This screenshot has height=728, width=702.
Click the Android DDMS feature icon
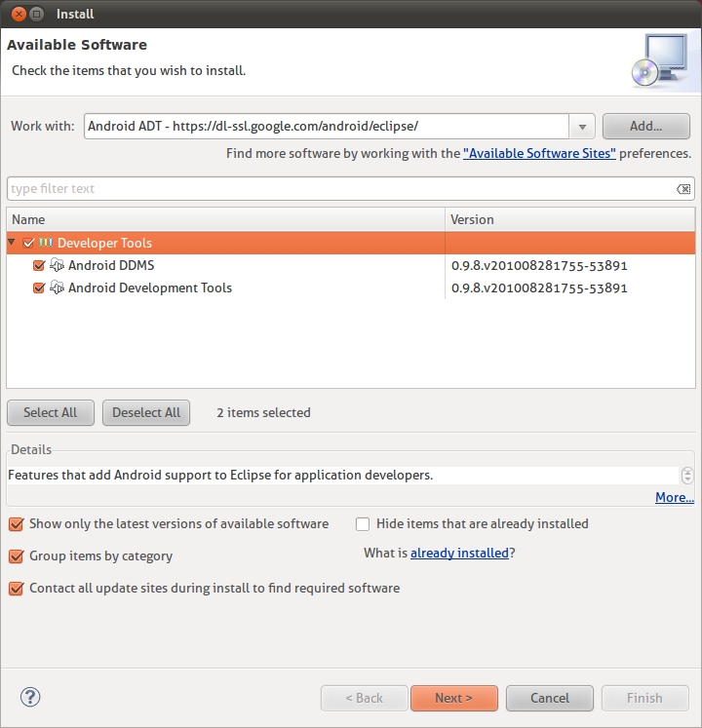(57, 265)
